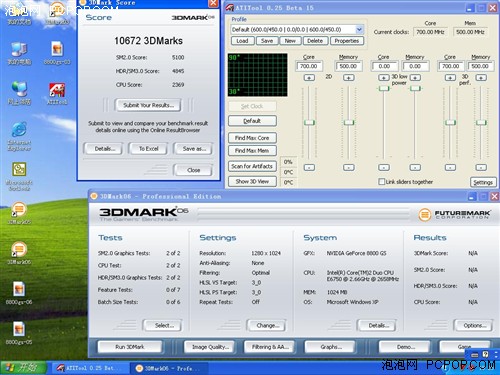Decrease 3D low power Memory minus button
Screen dimensions: 500x375
click(415, 167)
